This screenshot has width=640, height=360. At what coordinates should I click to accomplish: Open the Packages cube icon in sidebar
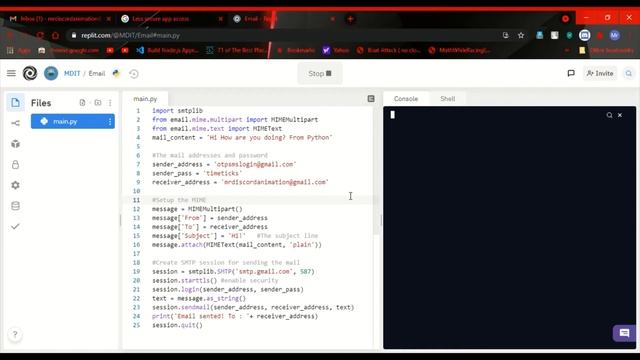pos(16,144)
